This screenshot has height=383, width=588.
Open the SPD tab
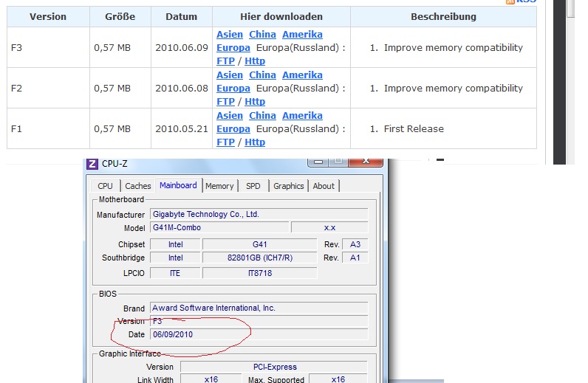tap(253, 186)
